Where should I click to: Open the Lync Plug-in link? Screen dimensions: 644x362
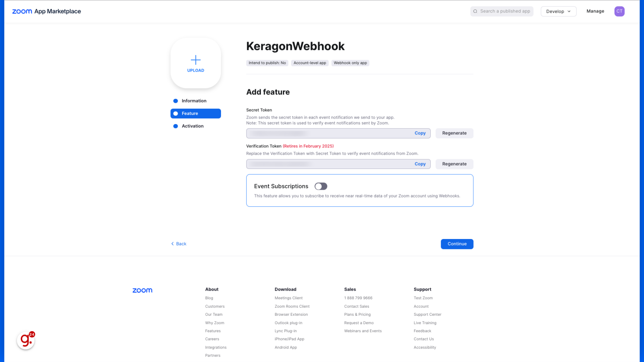click(285, 331)
